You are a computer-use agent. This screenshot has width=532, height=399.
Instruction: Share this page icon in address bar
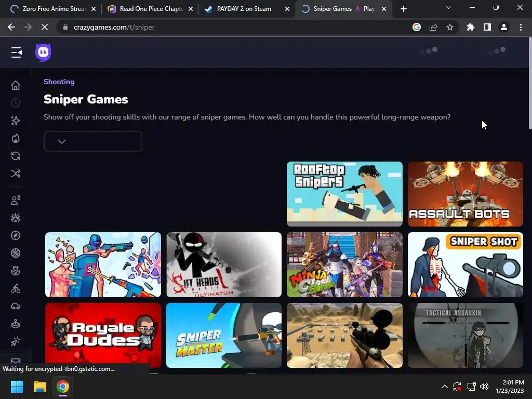click(433, 27)
